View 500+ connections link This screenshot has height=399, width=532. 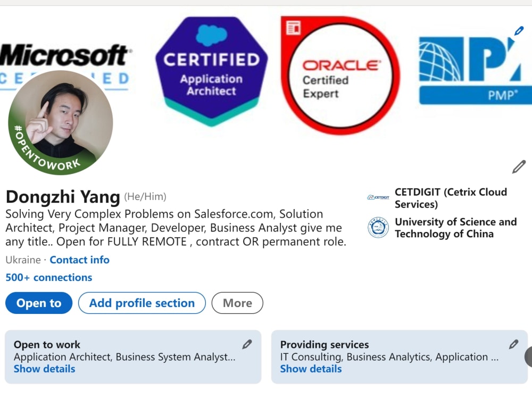(49, 278)
